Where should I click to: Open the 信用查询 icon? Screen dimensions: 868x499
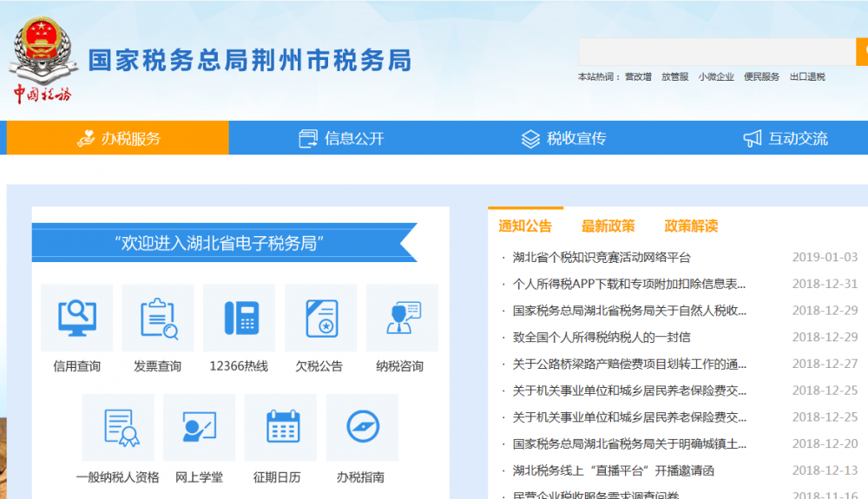coord(76,318)
